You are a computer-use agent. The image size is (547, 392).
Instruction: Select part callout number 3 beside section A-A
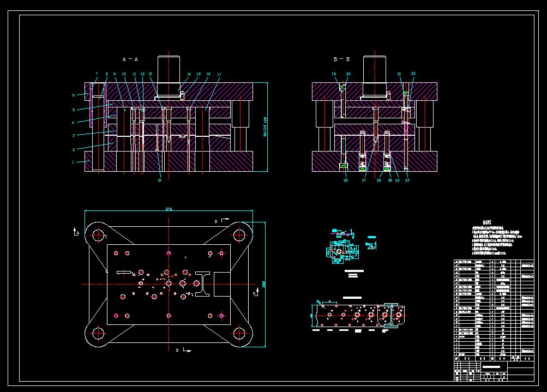(x=74, y=135)
